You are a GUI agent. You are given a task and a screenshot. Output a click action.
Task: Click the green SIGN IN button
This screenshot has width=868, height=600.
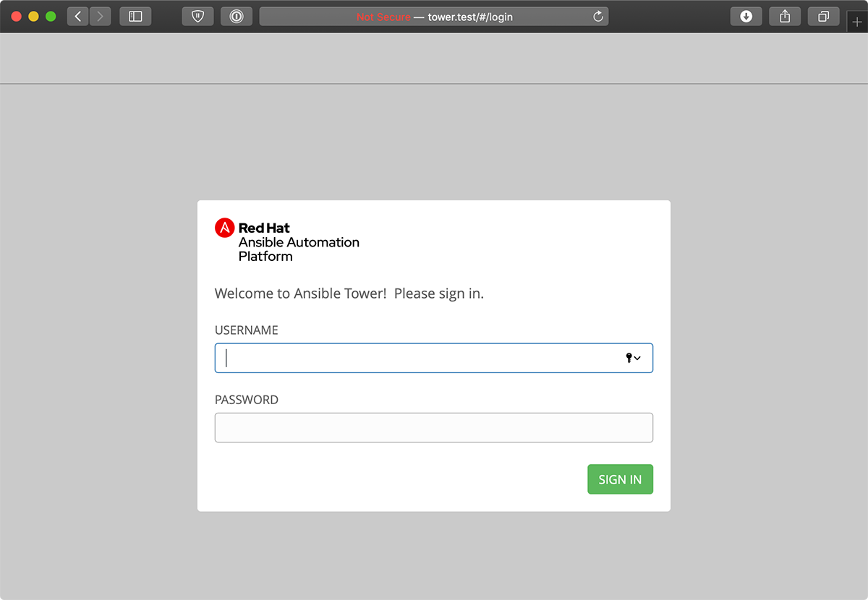[x=620, y=479]
